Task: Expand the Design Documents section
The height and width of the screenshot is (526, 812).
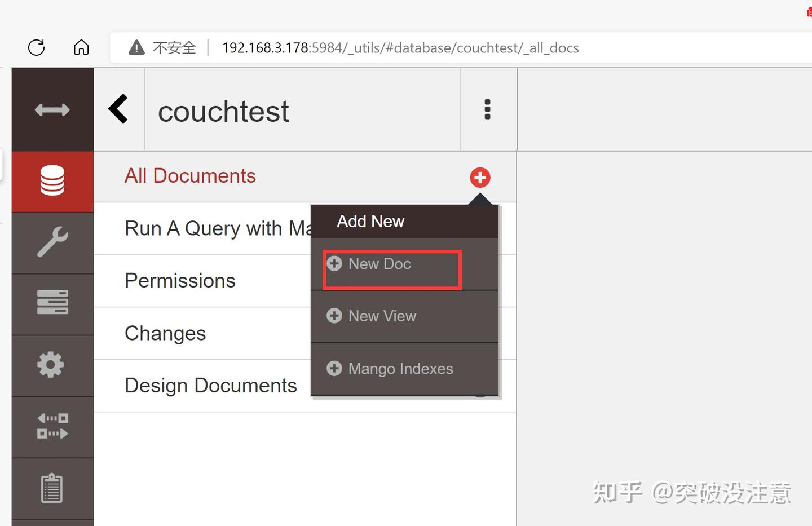Action: point(210,385)
